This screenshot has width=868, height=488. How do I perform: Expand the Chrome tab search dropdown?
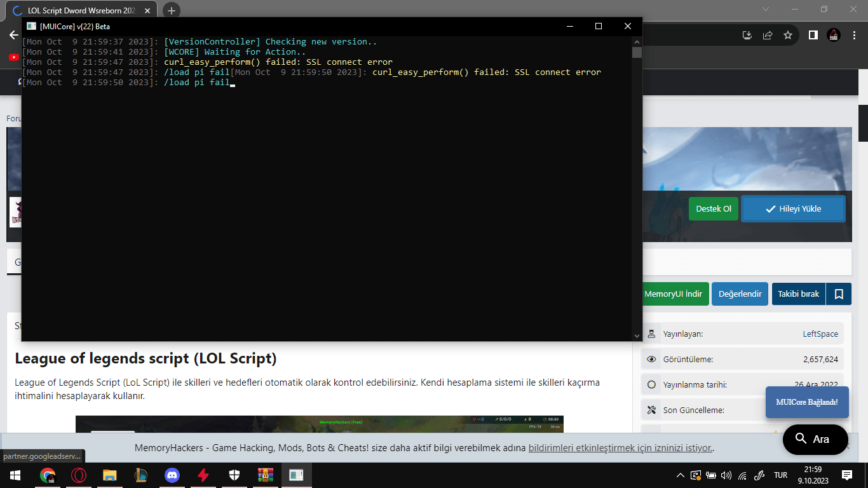pyautogui.click(x=766, y=10)
